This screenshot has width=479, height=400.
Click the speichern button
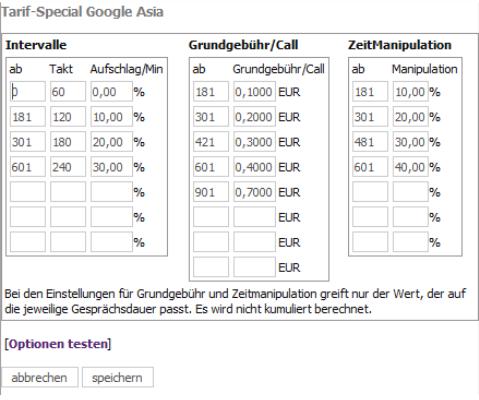click(x=118, y=377)
